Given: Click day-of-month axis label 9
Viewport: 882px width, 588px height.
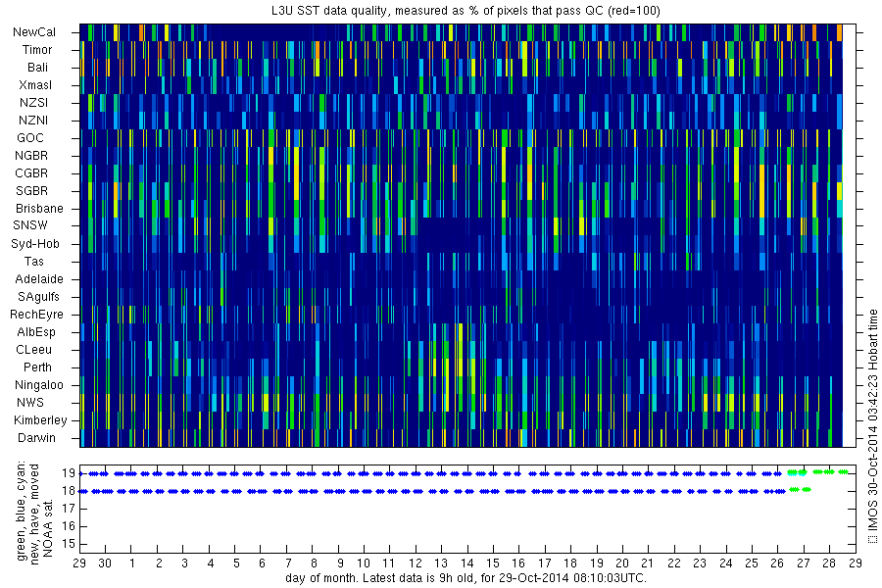Looking at the screenshot, I should point(340,563).
